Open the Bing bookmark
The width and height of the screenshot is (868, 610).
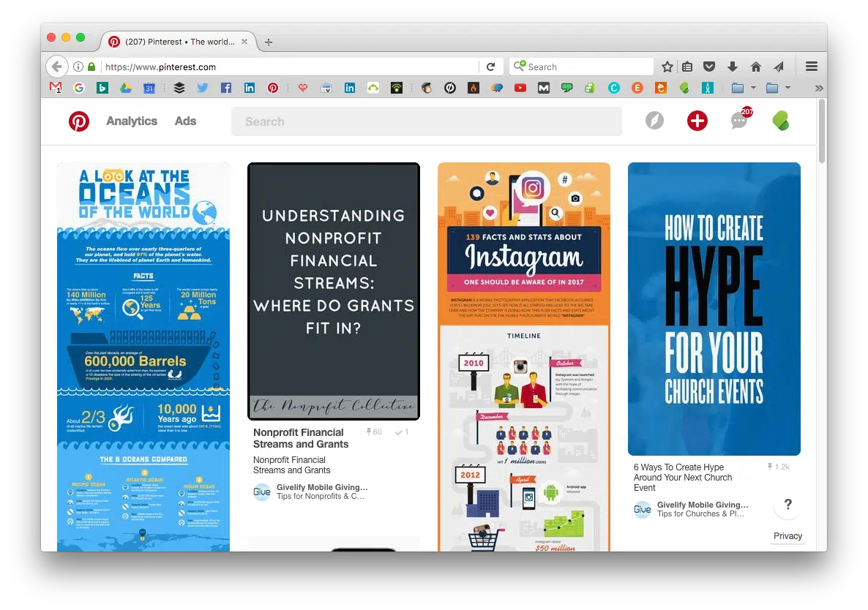pos(102,87)
